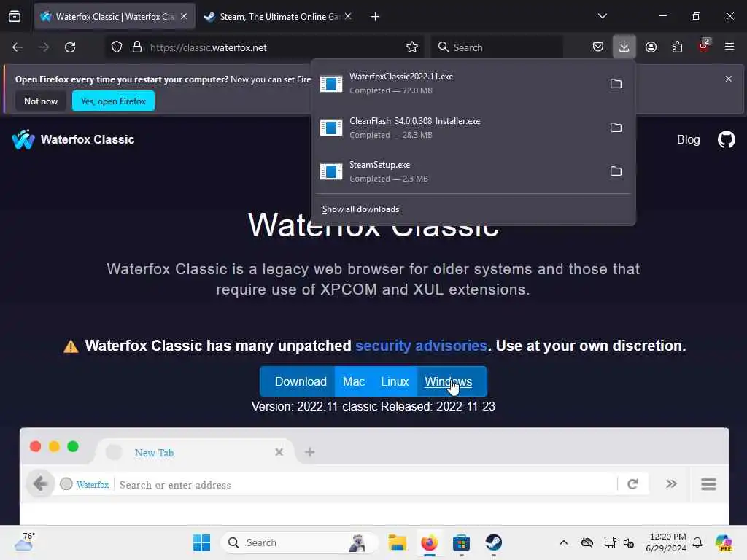Close the Steam tab

[x=348, y=17]
